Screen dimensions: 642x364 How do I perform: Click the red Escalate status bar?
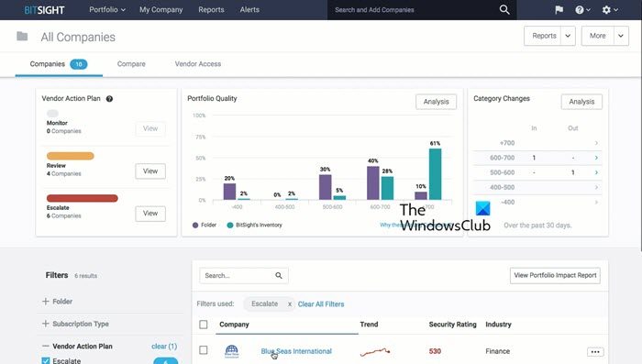pyautogui.click(x=83, y=198)
